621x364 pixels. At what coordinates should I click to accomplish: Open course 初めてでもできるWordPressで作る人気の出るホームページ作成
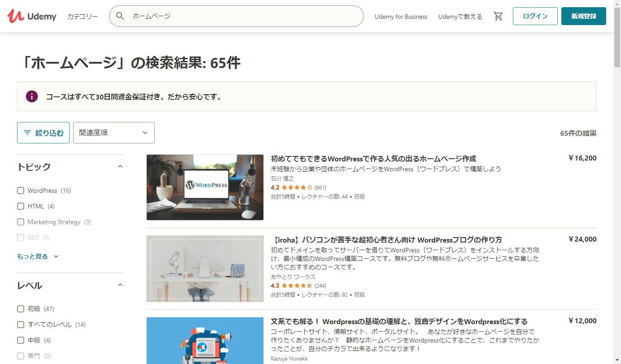click(x=373, y=159)
